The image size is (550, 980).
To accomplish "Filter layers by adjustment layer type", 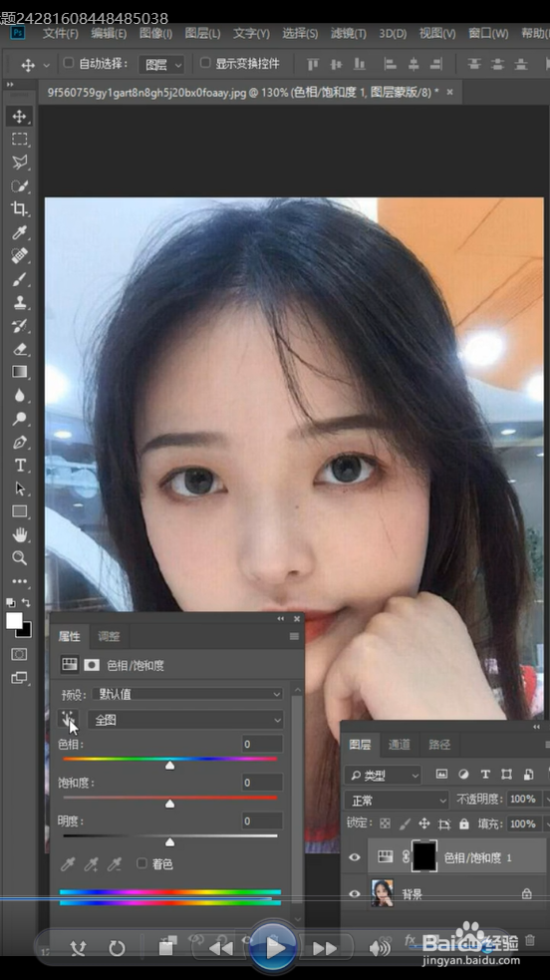I will [x=463, y=775].
